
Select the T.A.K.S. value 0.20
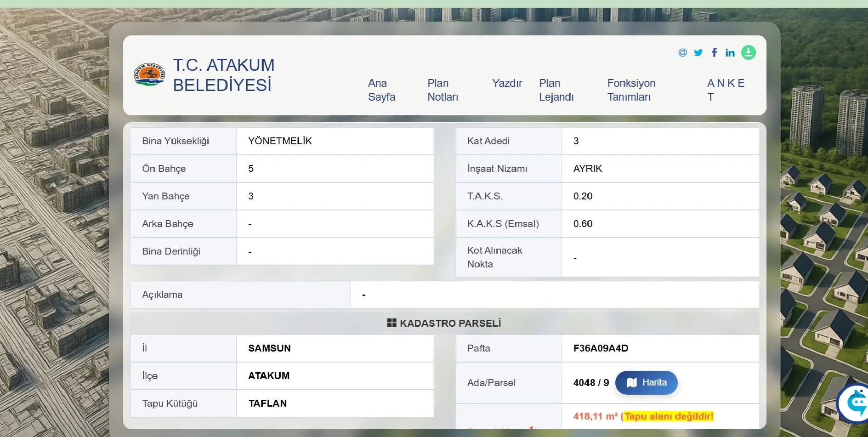click(x=583, y=196)
